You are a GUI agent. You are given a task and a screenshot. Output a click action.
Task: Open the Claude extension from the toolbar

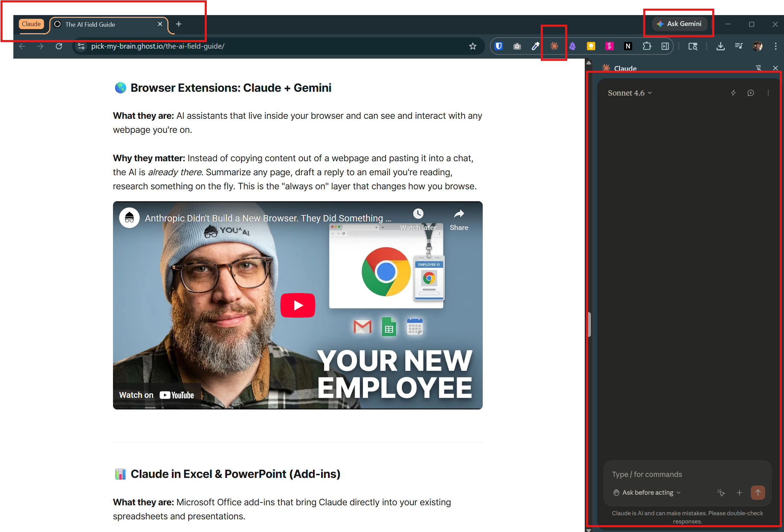(554, 46)
